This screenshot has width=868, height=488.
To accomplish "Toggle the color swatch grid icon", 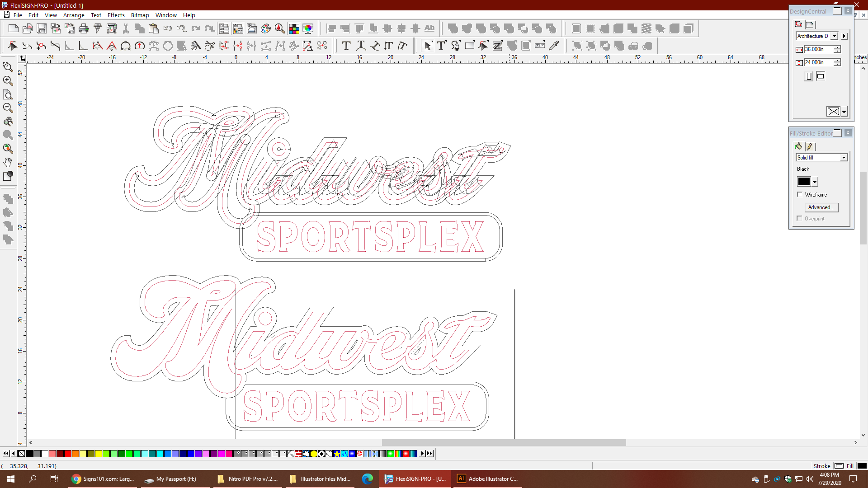I will (x=294, y=29).
